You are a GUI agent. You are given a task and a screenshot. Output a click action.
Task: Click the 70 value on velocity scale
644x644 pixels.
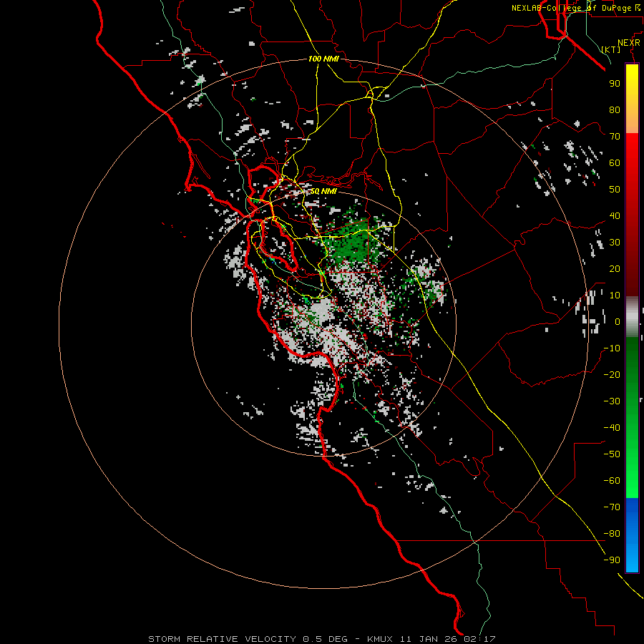point(615,137)
